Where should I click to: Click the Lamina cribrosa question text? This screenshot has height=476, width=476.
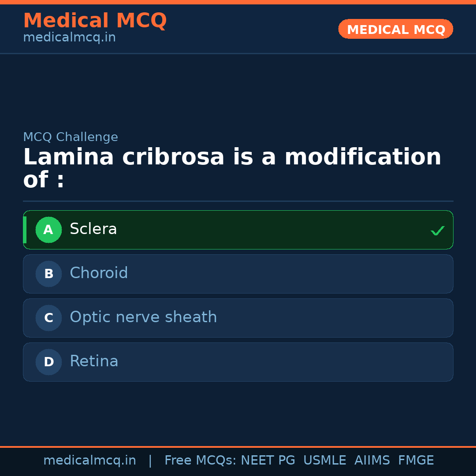[x=232, y=168]
